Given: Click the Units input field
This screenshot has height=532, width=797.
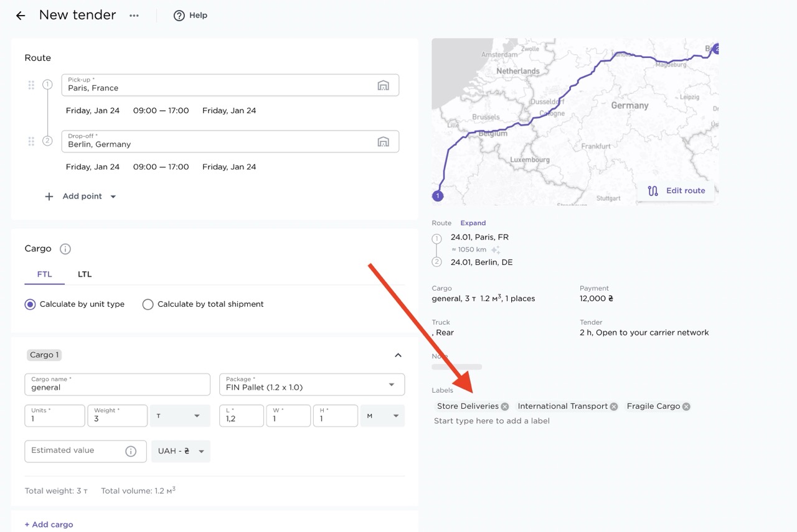Looking at the screenshot, I should 55,416.
